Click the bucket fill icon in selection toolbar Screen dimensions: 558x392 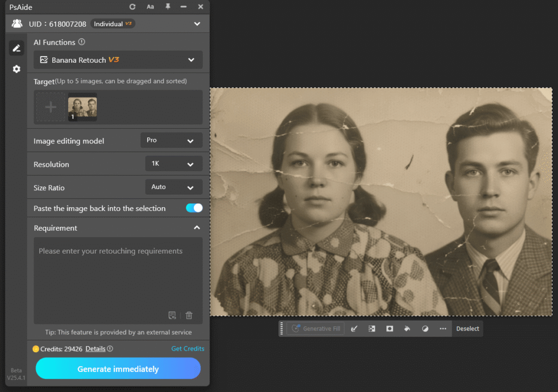[x=407, y=328]
